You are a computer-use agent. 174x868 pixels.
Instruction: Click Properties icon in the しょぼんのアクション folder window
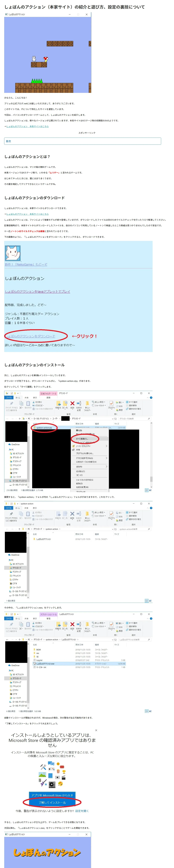(111, 624)
